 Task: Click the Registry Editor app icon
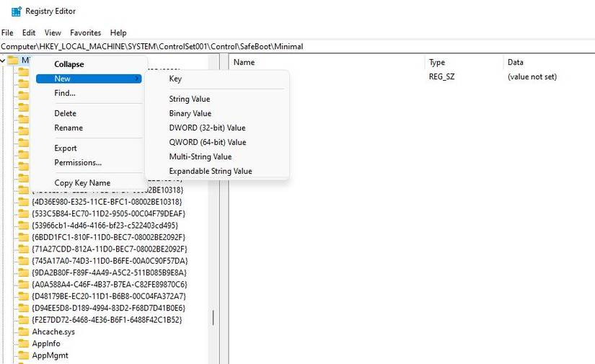(17, 12)
